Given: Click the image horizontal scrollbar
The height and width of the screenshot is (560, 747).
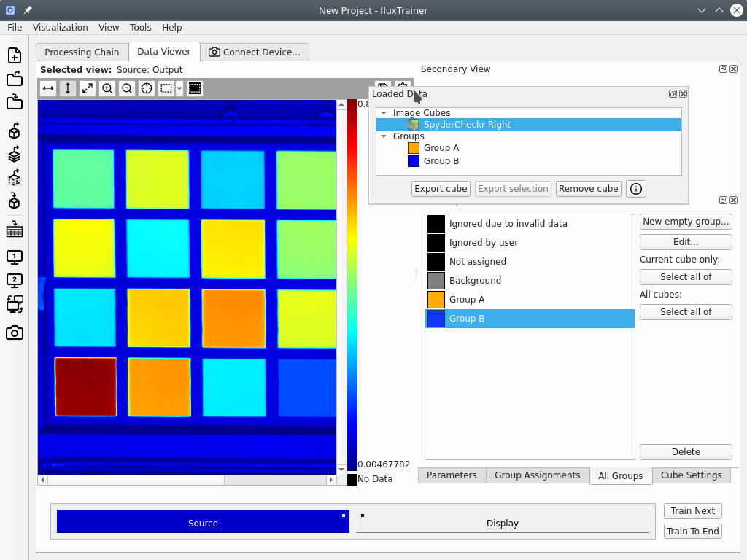Looking at the screenshot, I should [187, 480].
